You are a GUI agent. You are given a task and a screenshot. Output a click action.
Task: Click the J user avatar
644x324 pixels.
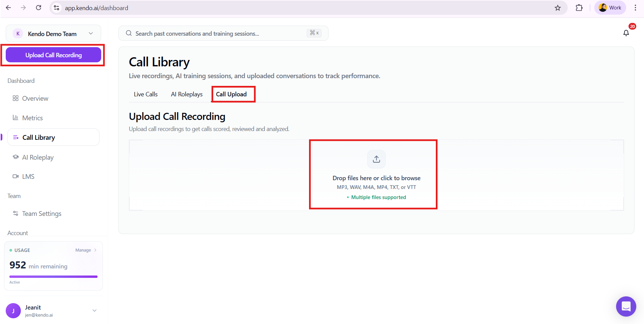coord(13,311)
